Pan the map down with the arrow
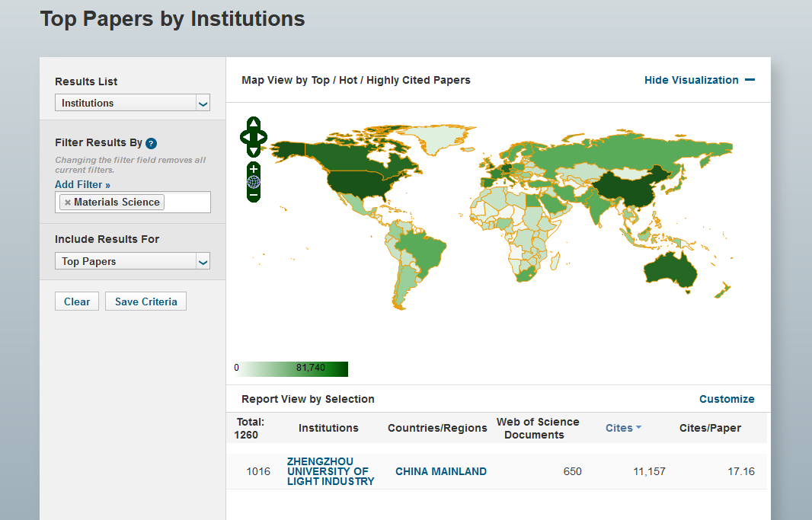Viewport: 812px width, 520px height. click(x=254, y=151)
